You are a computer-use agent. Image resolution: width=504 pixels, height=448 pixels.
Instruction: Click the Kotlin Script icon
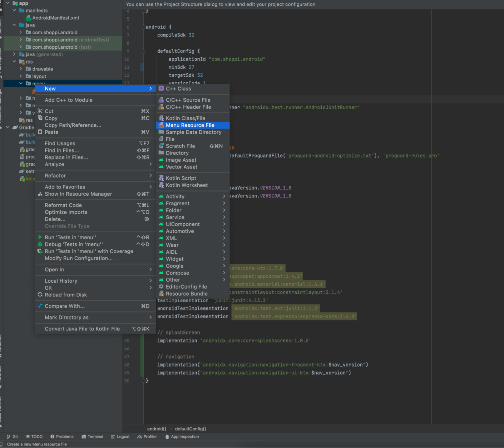coord(161,178)
